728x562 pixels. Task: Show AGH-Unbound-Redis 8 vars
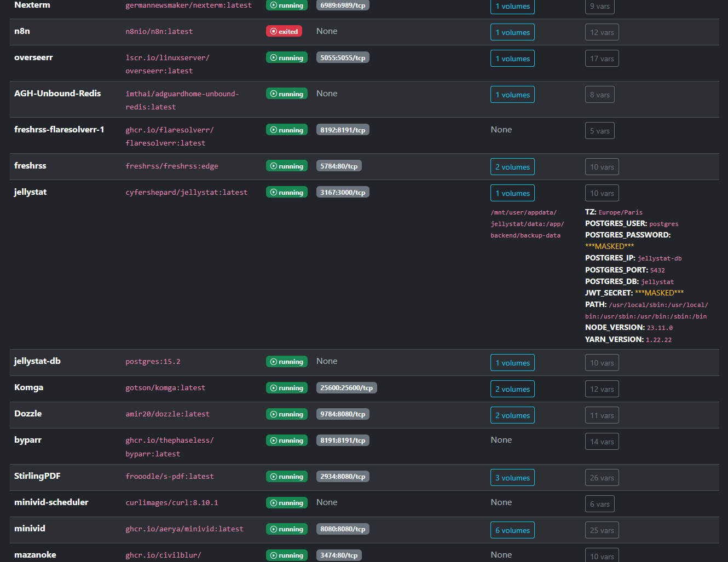coord(600,95)
